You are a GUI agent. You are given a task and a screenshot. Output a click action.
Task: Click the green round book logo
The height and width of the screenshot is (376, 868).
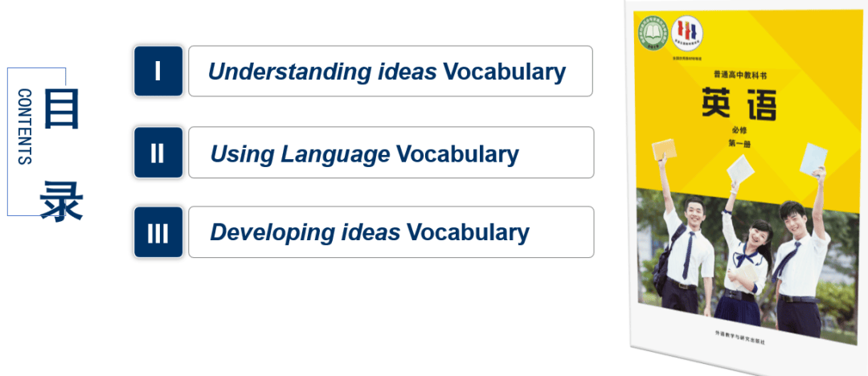click(653, 33)
